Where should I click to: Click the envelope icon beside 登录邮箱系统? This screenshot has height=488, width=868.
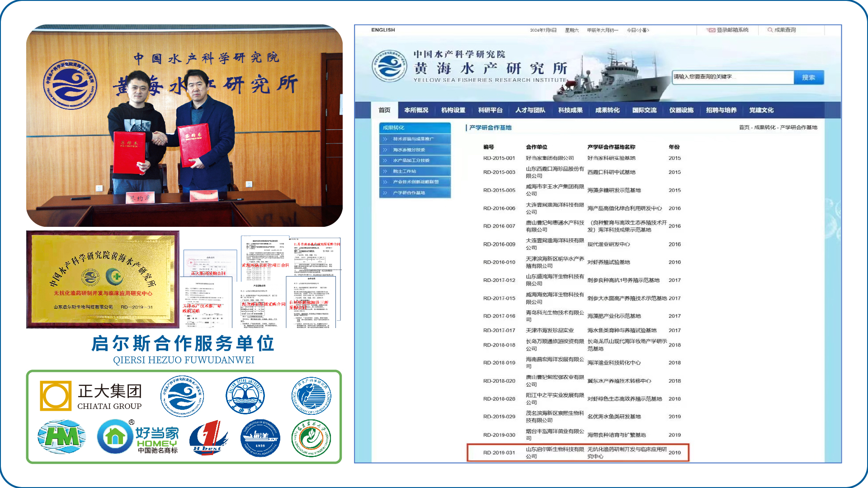[712, 30]
